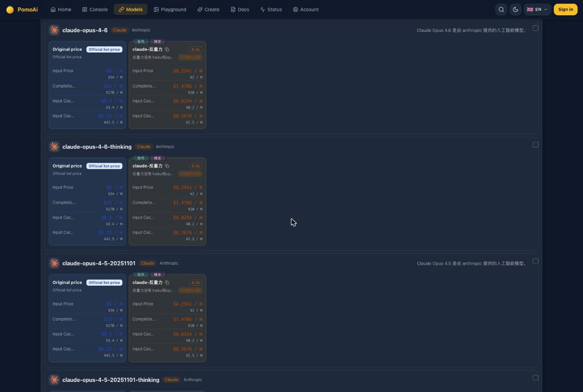This screenshot has height=392, width=583.
Task: Click the claude-opus-4-5-20251101-thinking model title
Action: pyautogui.click(x=111, y=380)
